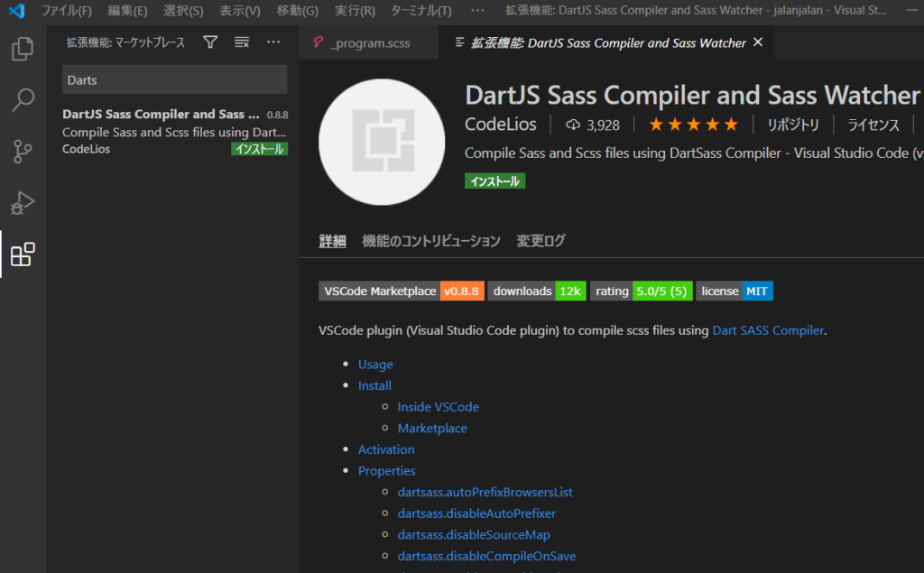This screenshot has height=573, width=924.
Task: Switch to the _program.scss tab
Action: (x=369, y=42)
